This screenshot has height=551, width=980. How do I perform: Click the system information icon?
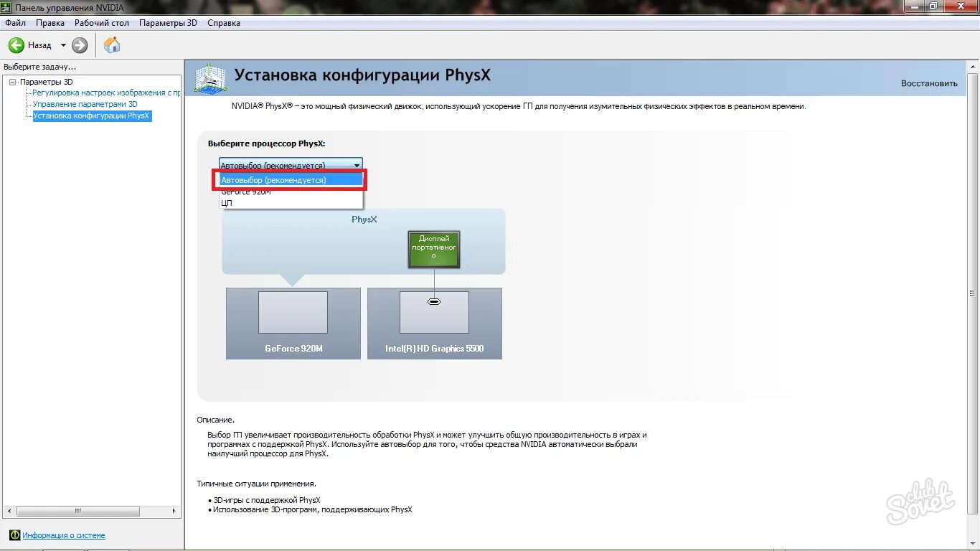click(x=14, y=535)
